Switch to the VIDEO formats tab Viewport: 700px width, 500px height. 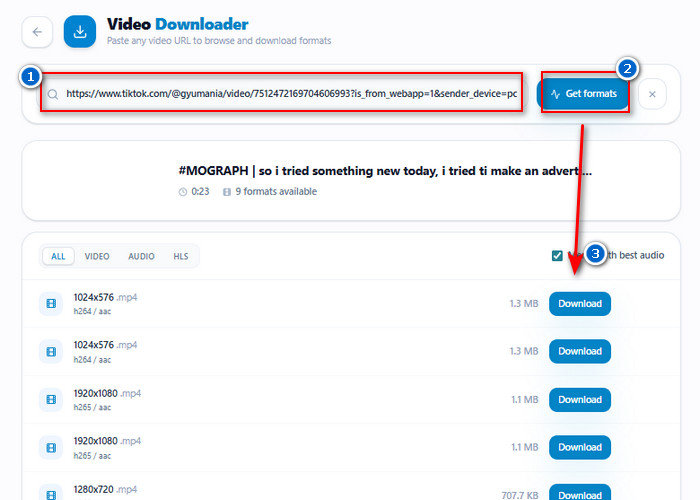[97, 256]
